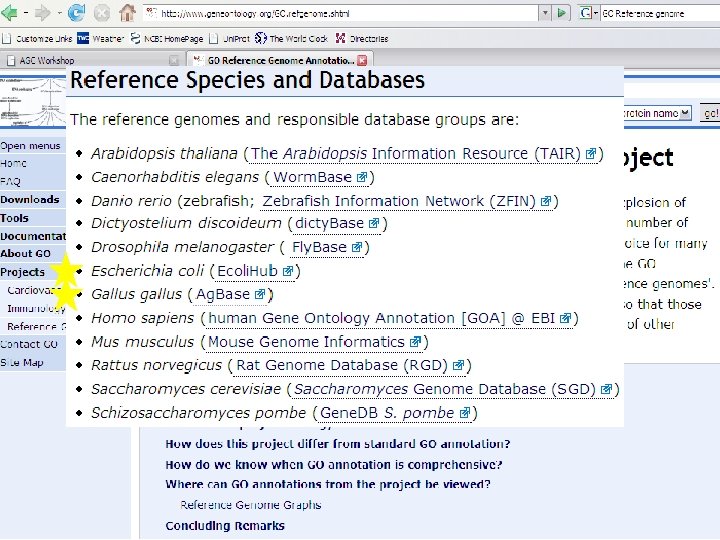Click the URL address field
Viewport: 720px width, 540px height.
pos(340,13)
